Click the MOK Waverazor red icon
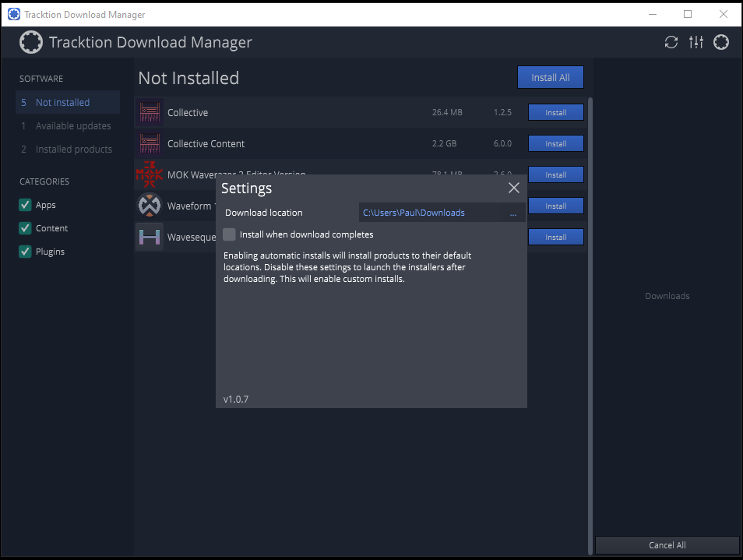 tap(150, 174)
